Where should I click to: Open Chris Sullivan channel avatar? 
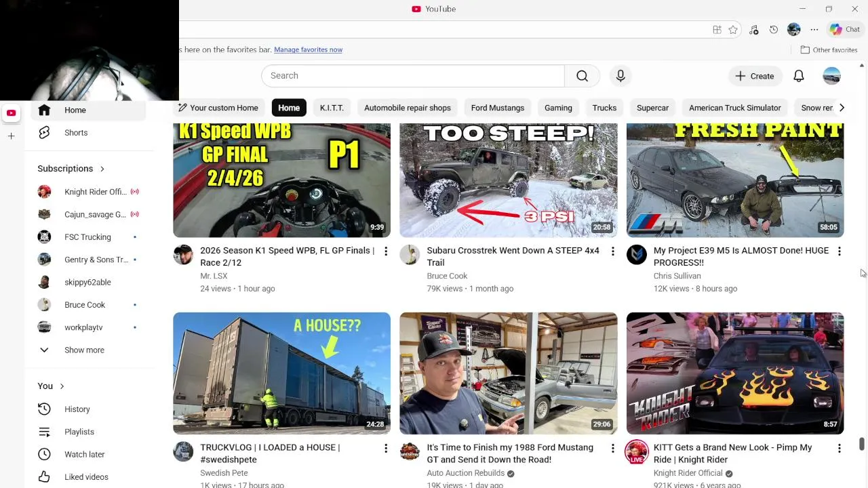coord(637,255)
